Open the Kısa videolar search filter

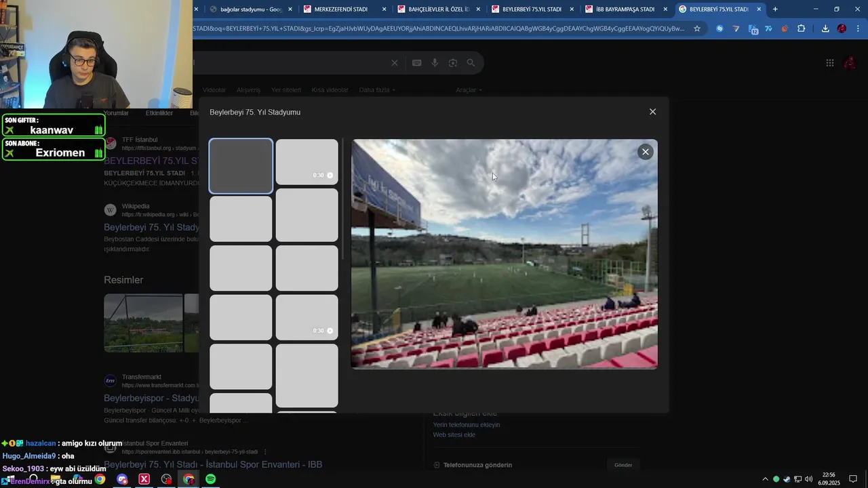(x=330, y=90)
